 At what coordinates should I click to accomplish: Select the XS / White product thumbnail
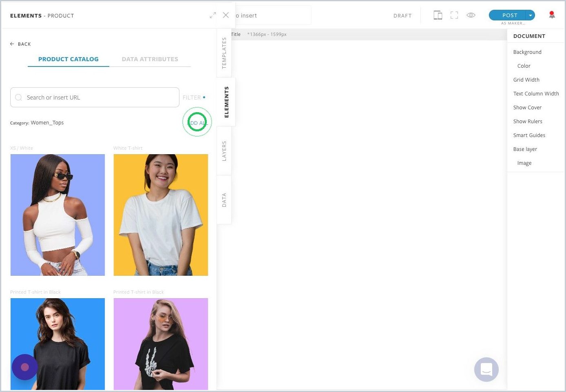tap(57, 215)
